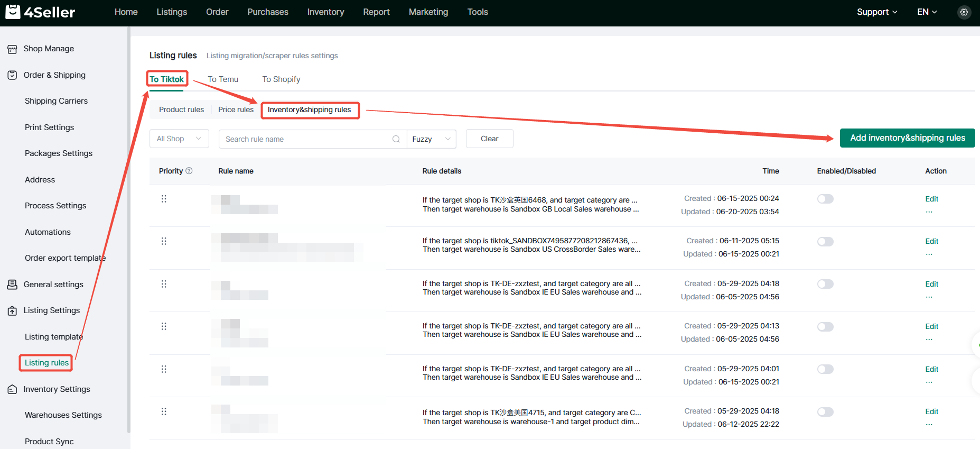Image resolution: width=980 pixels, height=449 pixels.
Task: Grab drag handle of rule created 05-29-2025 04:01
Action: (164, 369)
